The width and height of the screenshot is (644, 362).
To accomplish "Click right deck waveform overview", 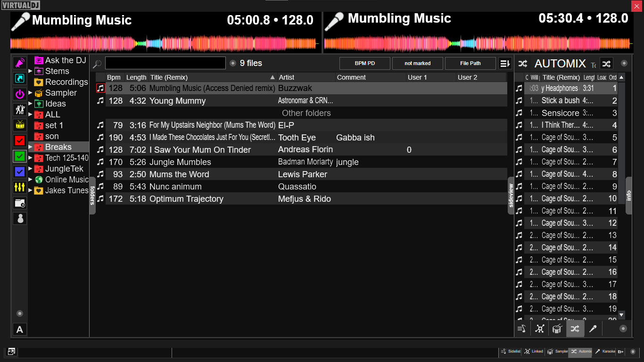I will pos(478,44).
